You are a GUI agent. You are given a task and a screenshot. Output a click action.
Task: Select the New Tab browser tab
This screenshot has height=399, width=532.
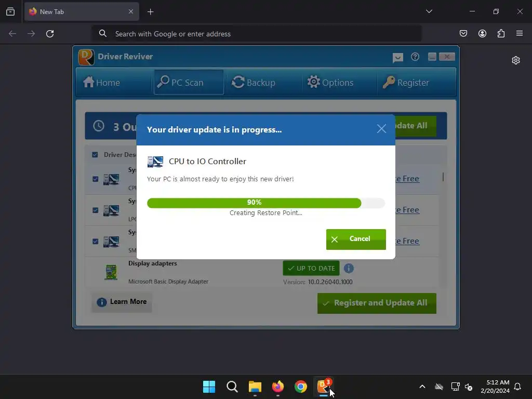click(x=82, y=11)
